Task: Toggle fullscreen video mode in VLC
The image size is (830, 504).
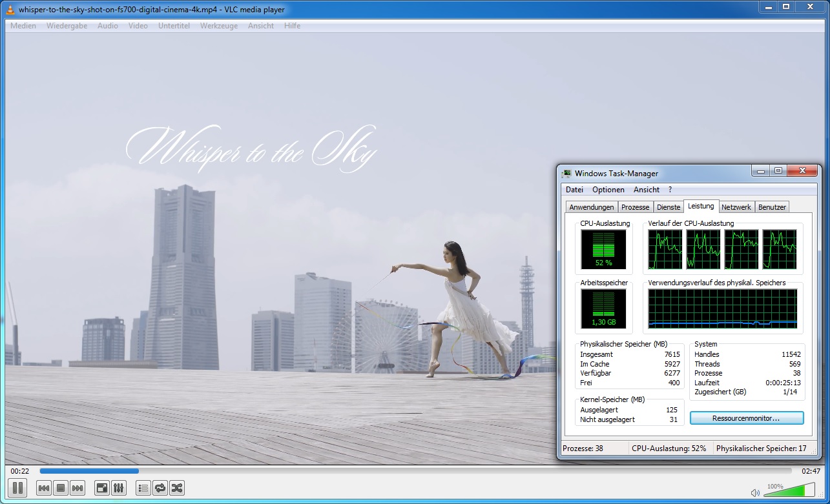Action: tap(102, 488)
